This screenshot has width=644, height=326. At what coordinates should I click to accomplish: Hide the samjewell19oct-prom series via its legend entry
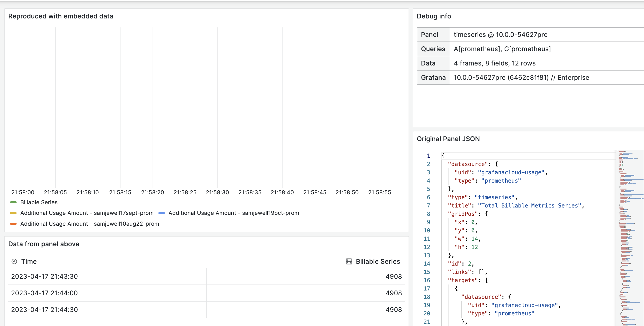[x=234, y=213]
